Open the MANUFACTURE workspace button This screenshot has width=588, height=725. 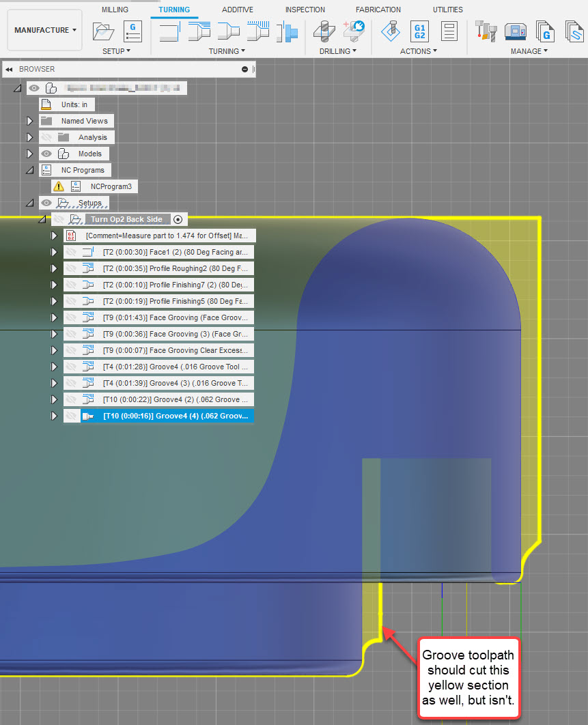(42, 29)
